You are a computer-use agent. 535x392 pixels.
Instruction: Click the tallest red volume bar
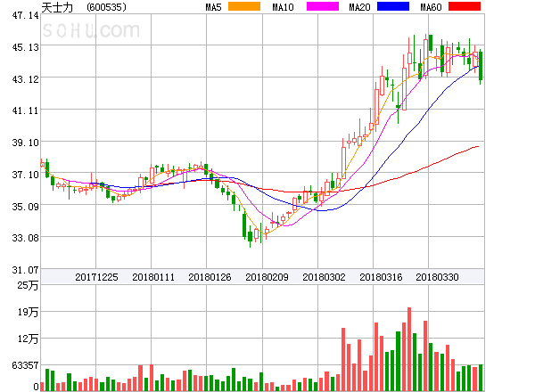point(409,349)
